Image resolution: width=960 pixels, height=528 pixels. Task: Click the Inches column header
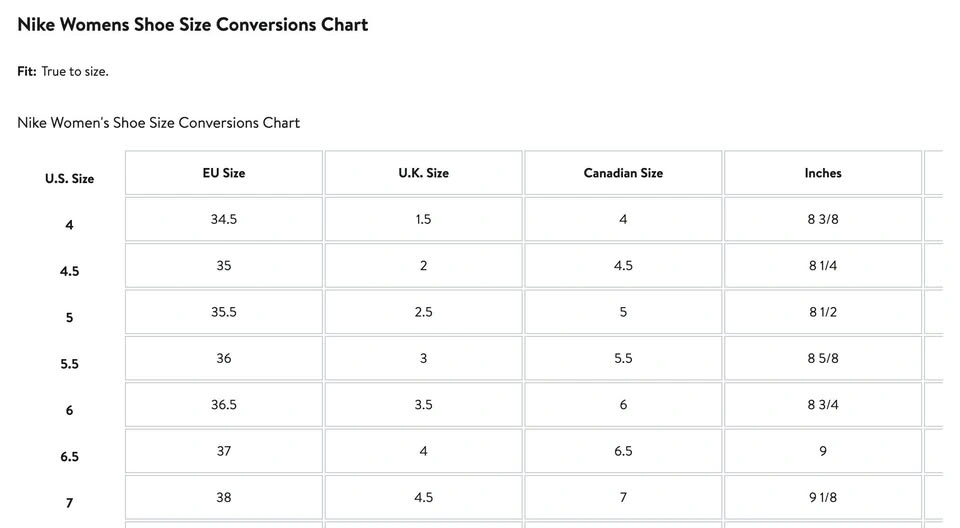pyautogui.click(x=822, y=173)
